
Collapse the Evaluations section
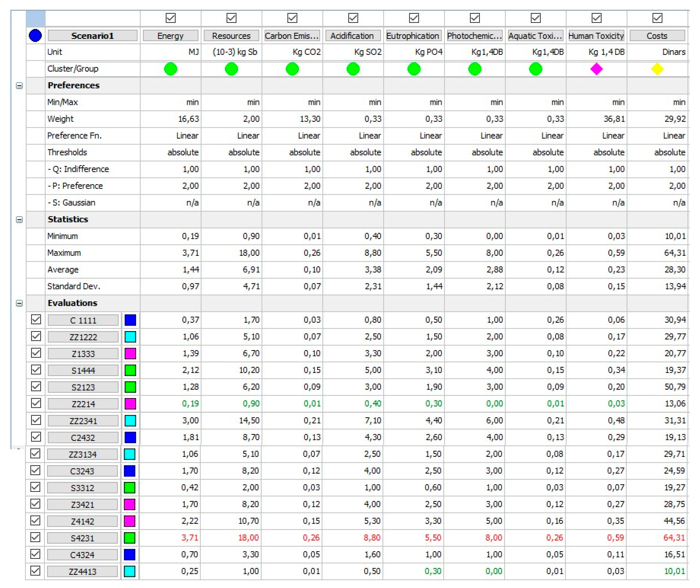coord(19,303)
